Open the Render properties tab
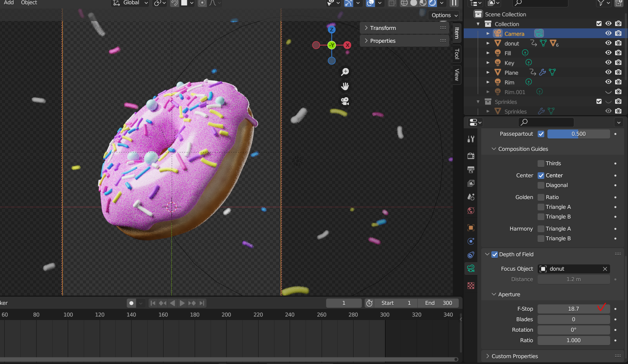Image resolution: width=628 pixels, height=364 pixels. [471, 156]
